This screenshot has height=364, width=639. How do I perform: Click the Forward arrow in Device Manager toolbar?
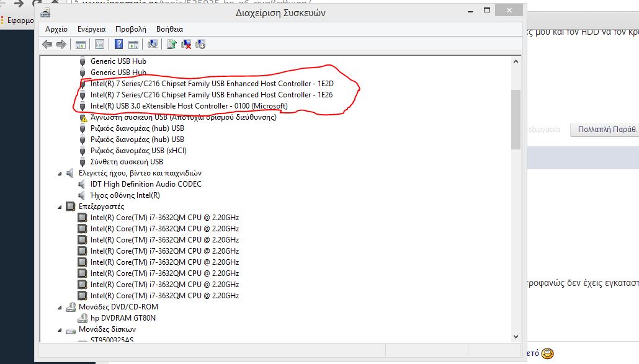61,45
